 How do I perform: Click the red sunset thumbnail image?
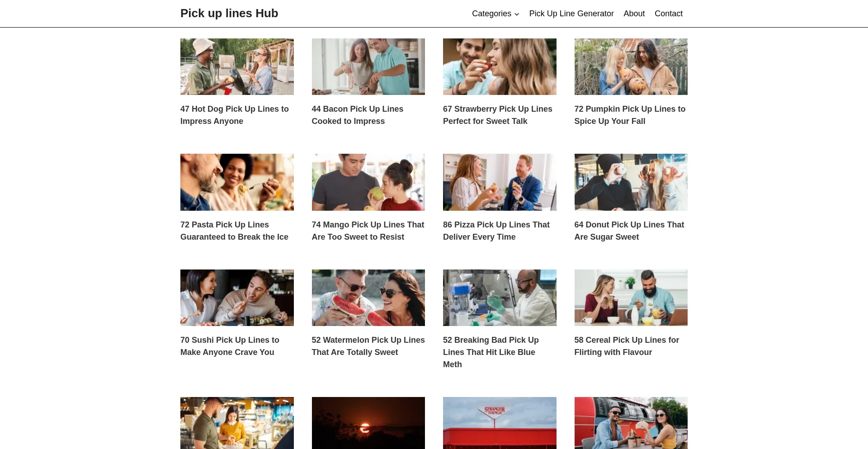coord(368,423)
